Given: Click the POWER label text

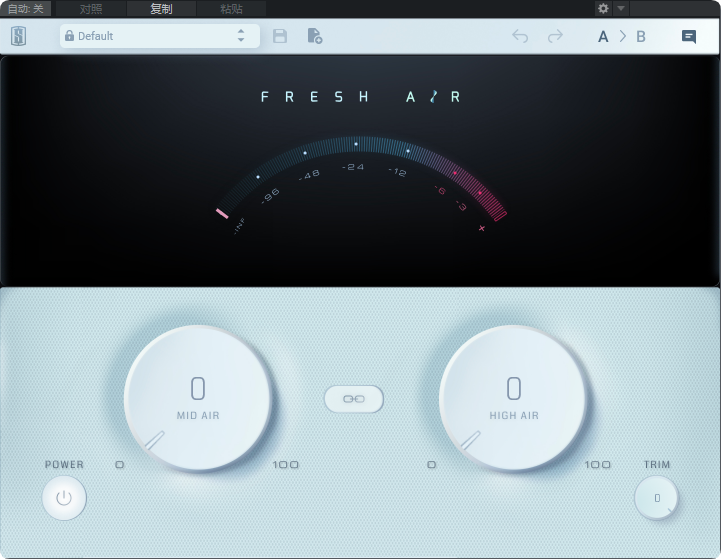Looking at the screenshot, I should [64, 464].
